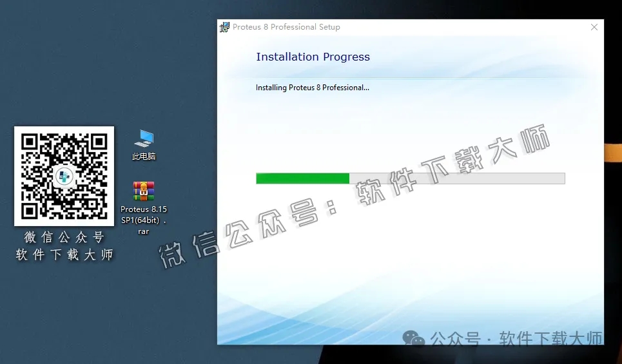The height and width of the screenshot is (364, 622).
Task: Click the 此电脑 icon label
Action: point(144,156)
